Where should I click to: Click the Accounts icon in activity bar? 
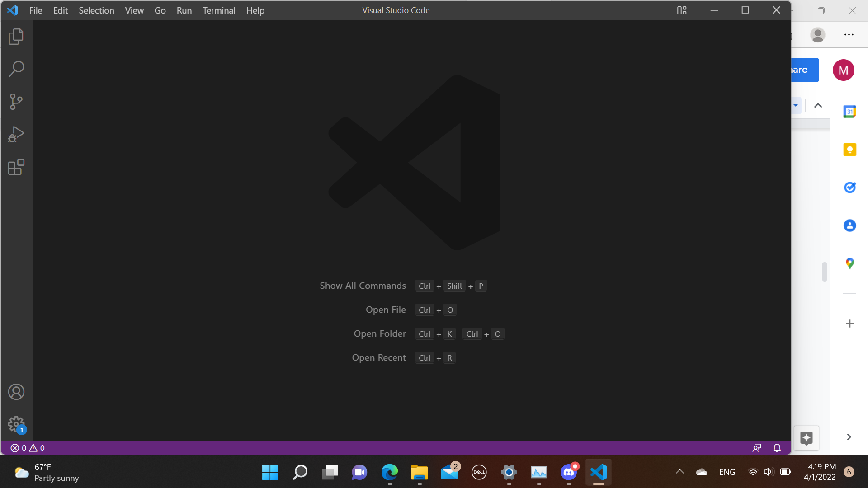(x=16, y=392)
